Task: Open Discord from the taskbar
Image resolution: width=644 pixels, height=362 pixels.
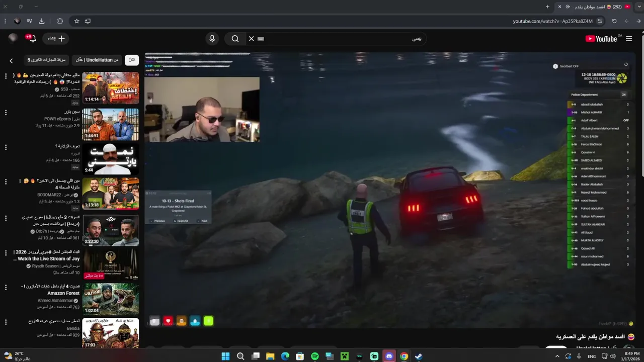Action: point(389,356)
